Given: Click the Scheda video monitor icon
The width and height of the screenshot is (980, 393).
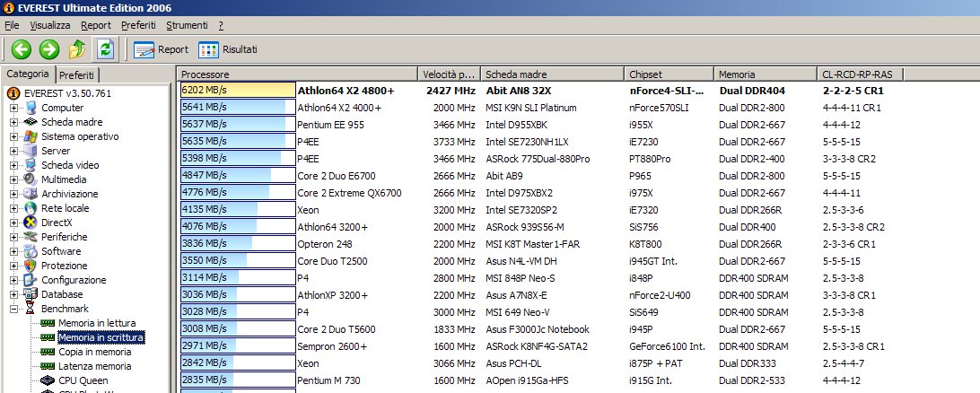Looking at the screenshot, I should point(30,166).
